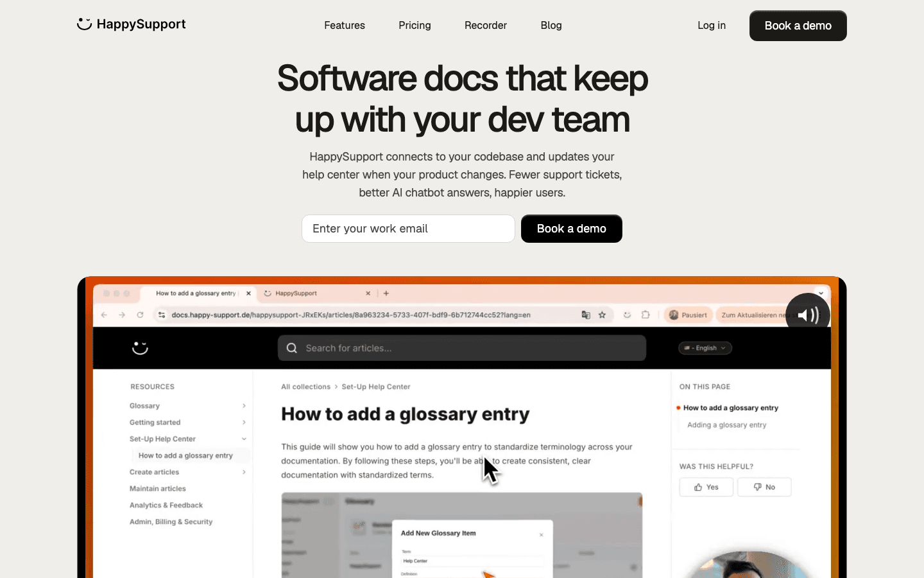Click the magnifier icon in search bar

click(292, 348)
